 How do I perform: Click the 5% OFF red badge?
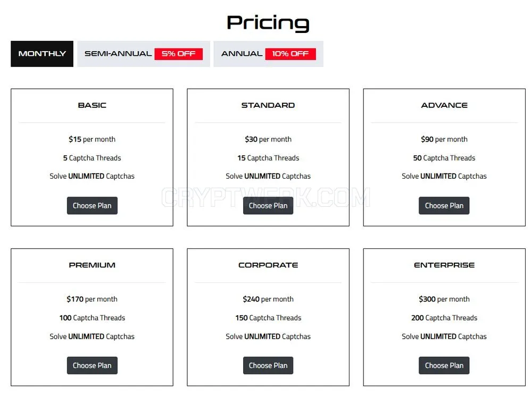(x=178, y=54)
